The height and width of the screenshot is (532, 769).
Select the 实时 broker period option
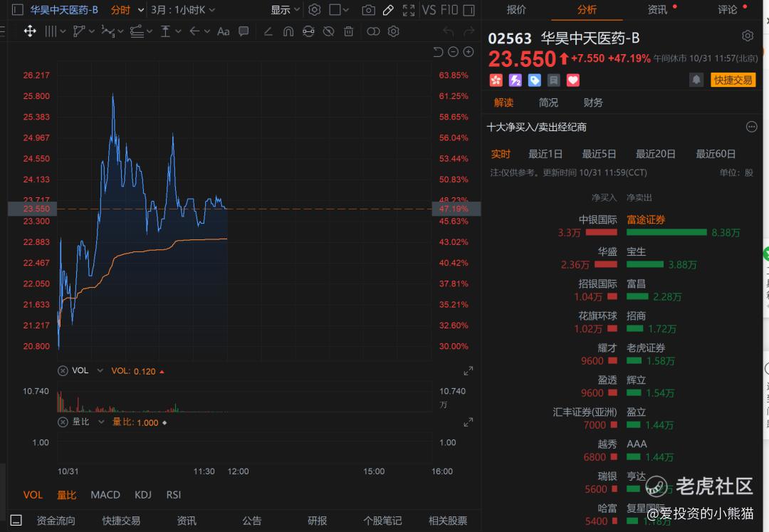coord(501,154)
